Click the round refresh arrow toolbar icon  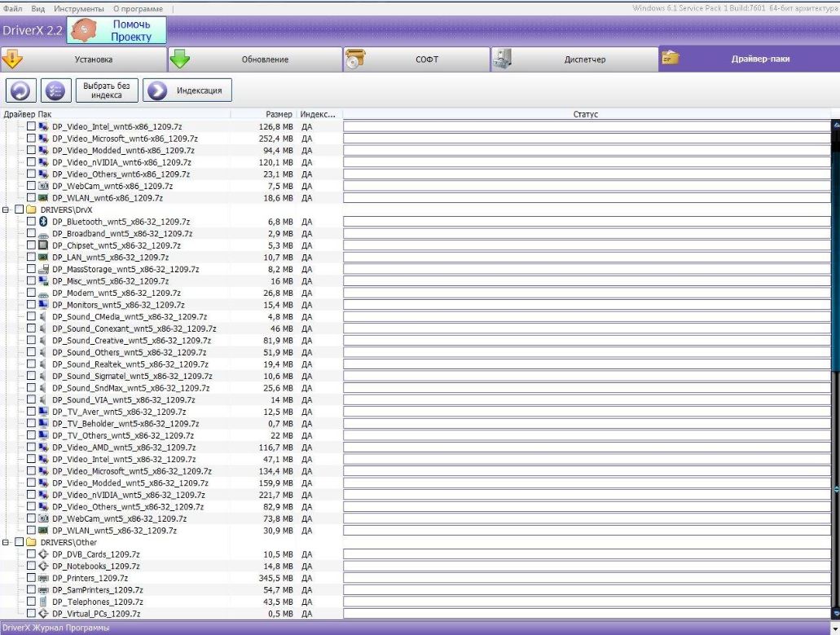pos(20,90)
